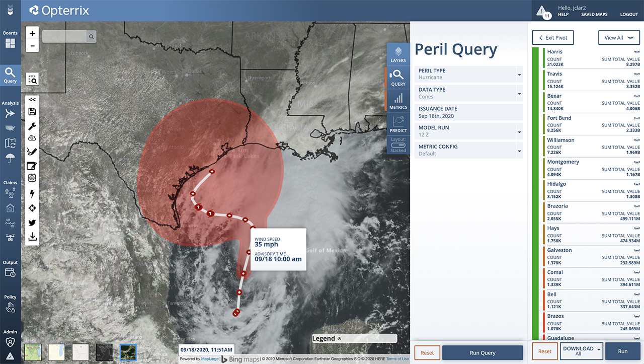Edit the Issuance Date field
644x364 pixels.
point(469,112)
